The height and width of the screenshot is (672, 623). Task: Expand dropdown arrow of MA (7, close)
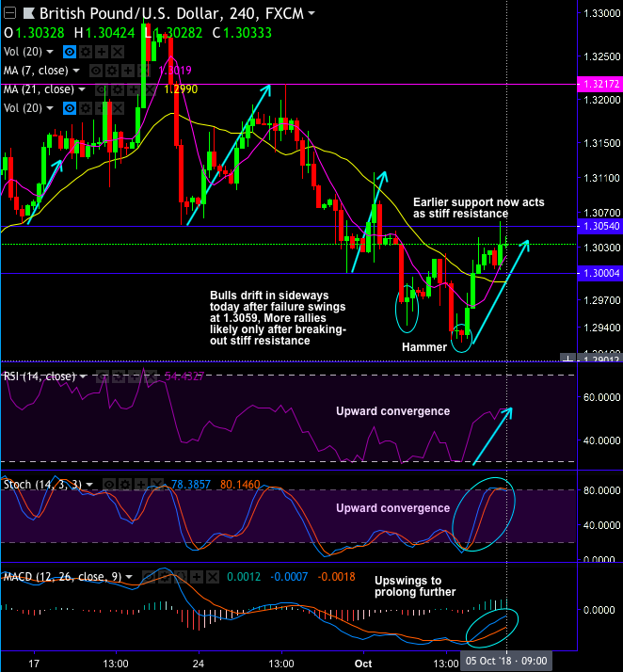pyautogui.click(x=76, y=71)
